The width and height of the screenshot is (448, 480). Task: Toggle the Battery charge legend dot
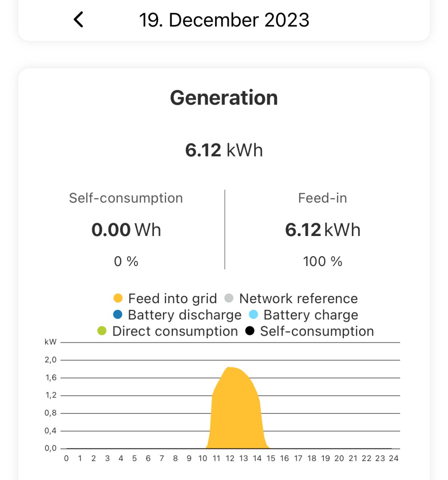point(253,315)
